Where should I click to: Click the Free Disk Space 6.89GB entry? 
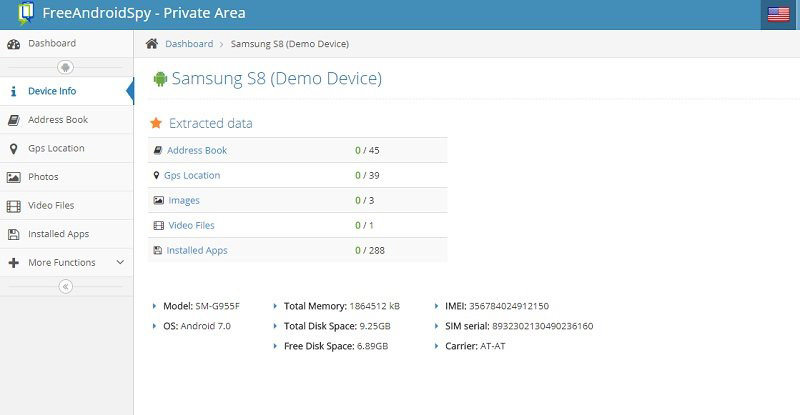click(336, 346)
